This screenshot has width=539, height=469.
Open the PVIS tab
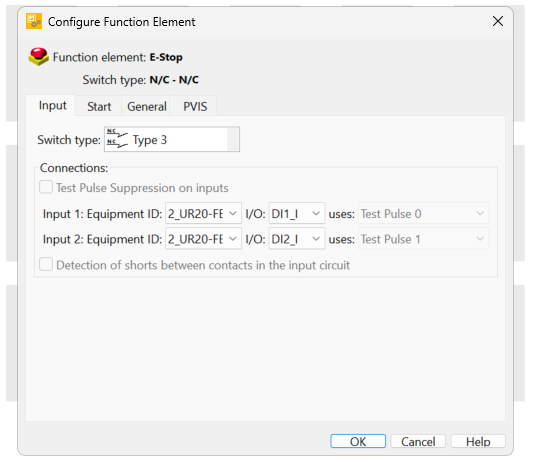pyautogui.click(x=195, y=106)
